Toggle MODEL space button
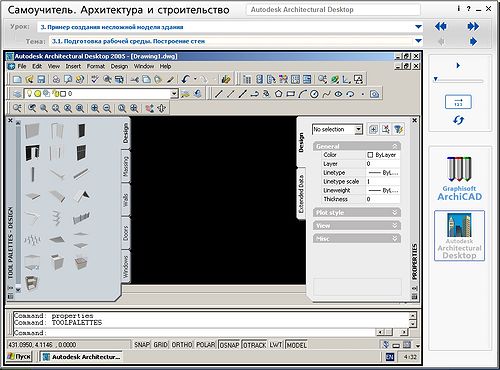 click(x=296, y=345)
